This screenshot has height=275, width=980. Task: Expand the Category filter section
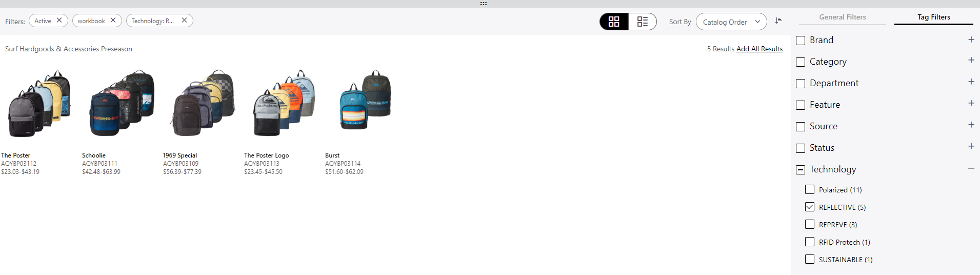[971, 61]
